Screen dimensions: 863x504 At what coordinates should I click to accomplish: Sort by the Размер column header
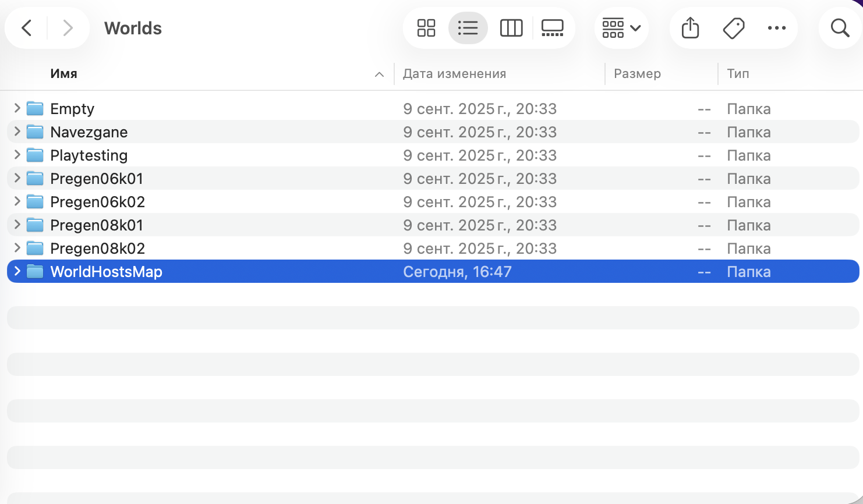(637, 74)
